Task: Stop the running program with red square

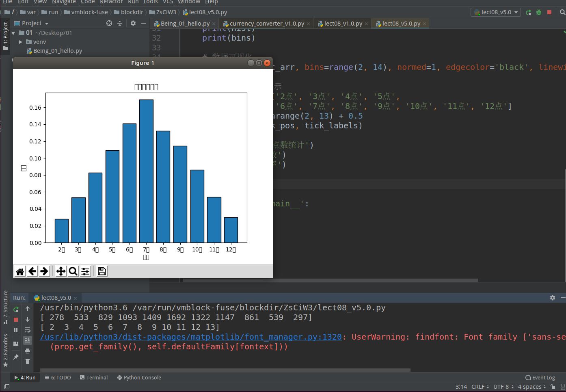Action: pyautogui.click(x=549, y=12)
